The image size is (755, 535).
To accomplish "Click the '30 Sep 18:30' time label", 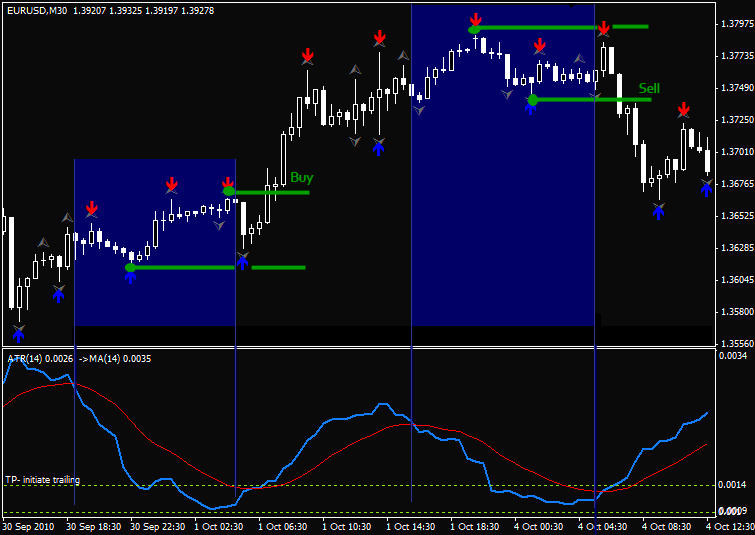I will click(x=93, y=527).
